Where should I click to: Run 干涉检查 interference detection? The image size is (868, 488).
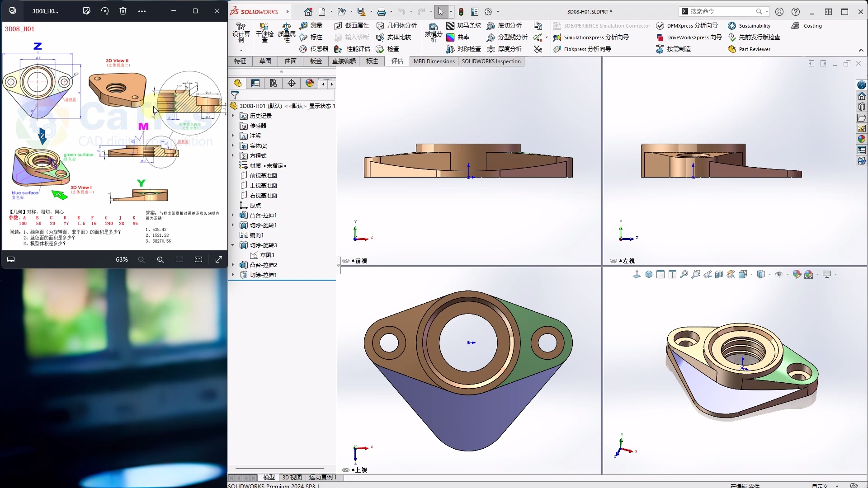coord(265,35)
